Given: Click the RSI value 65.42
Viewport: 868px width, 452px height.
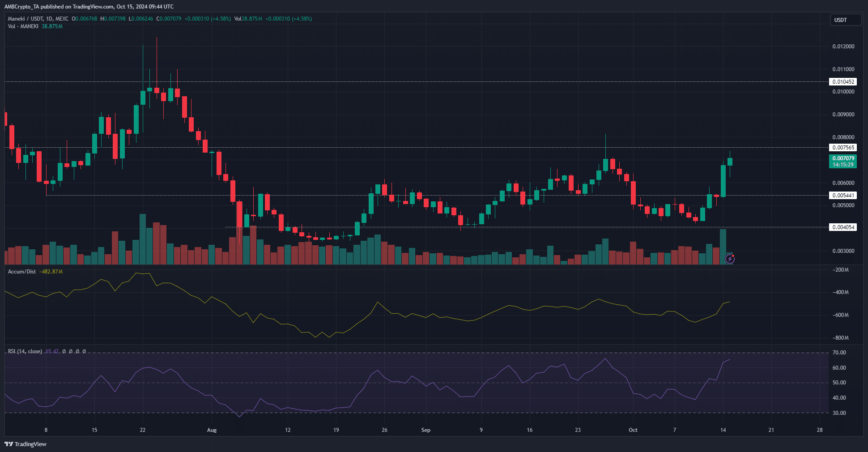Looking at the screenshot, I should click(52, 351).
